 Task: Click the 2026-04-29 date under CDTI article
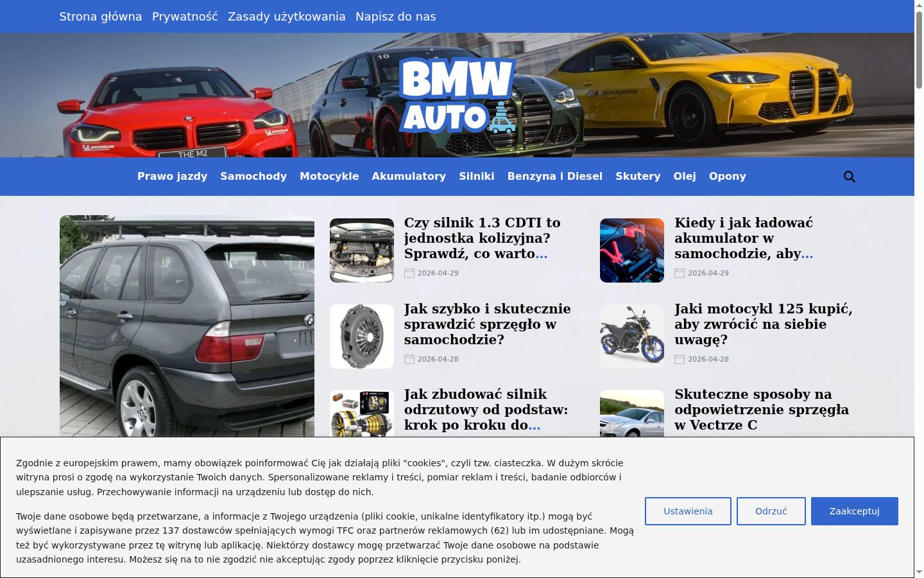tap(438, 273)
